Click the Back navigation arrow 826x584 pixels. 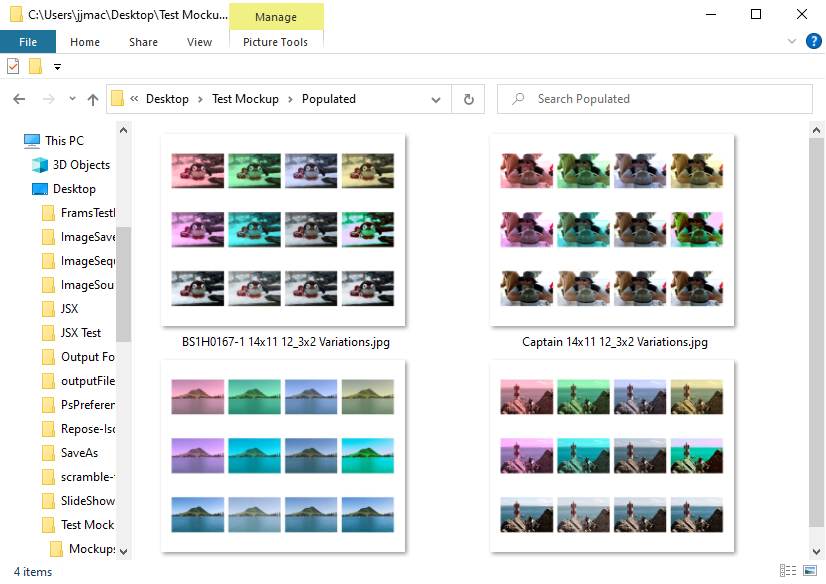pyautogui.click(x=19, y=99)
